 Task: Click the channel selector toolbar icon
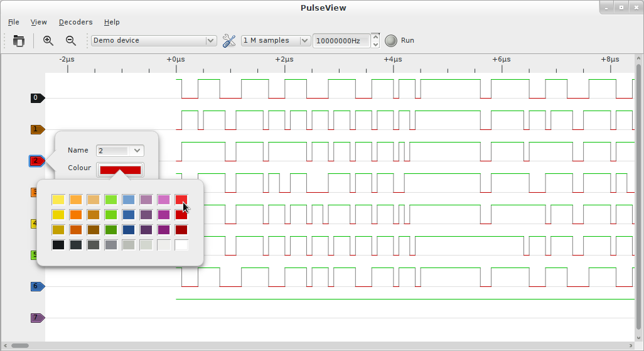click(19, 41)
